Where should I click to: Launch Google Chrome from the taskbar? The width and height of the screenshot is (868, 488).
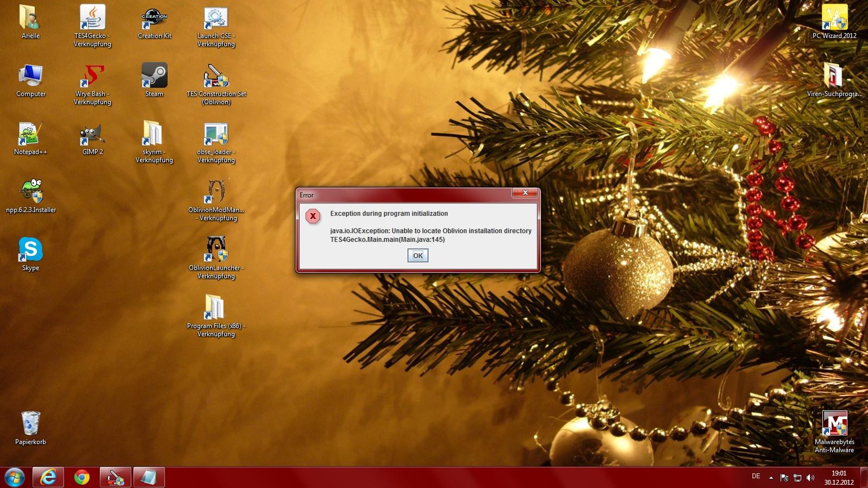point(82,478)
